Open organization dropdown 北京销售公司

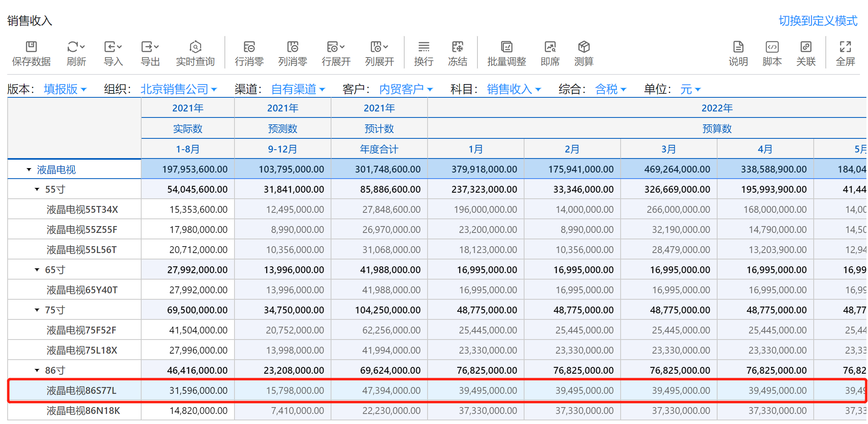tap(179, 89)
